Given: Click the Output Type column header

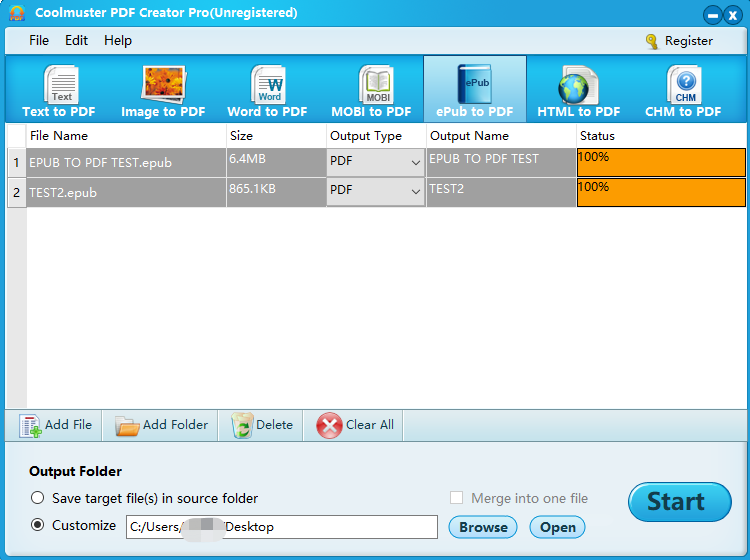Looking at the screenshot, I should pyautogui.click(x=376, y=136).
